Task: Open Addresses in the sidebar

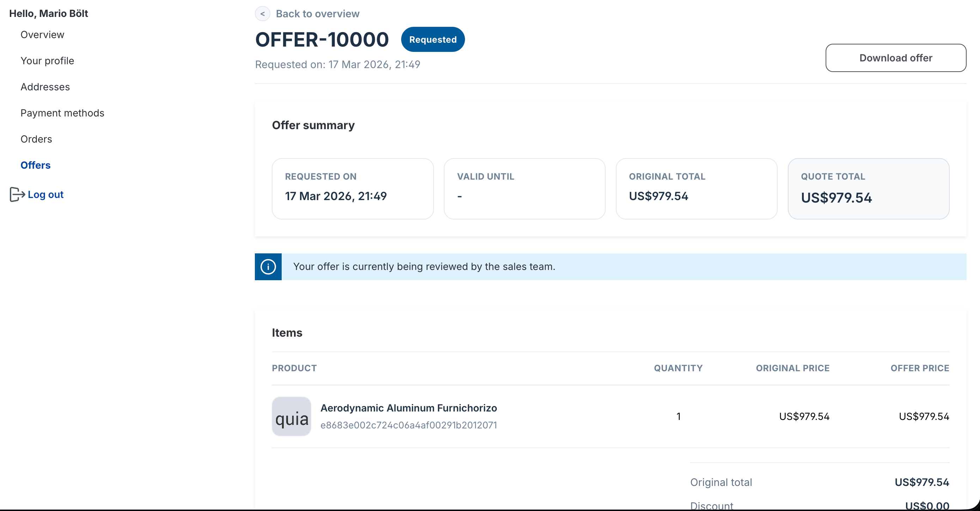Action: point(45,87)
